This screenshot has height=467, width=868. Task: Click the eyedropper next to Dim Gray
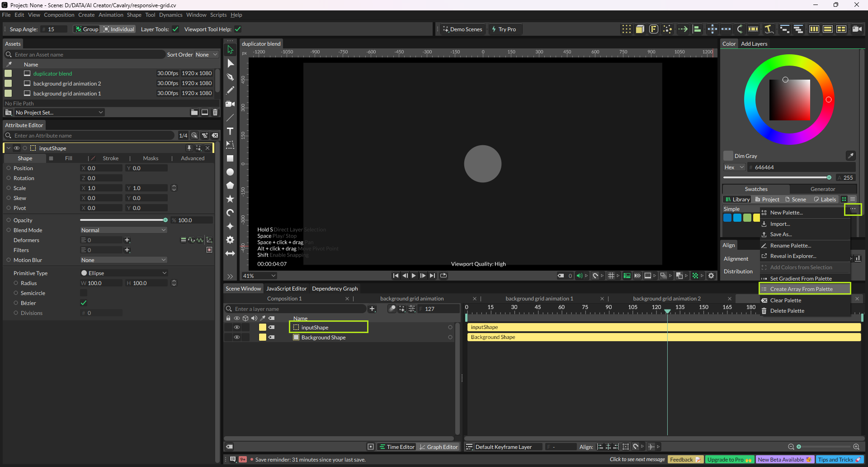[850, 156]
